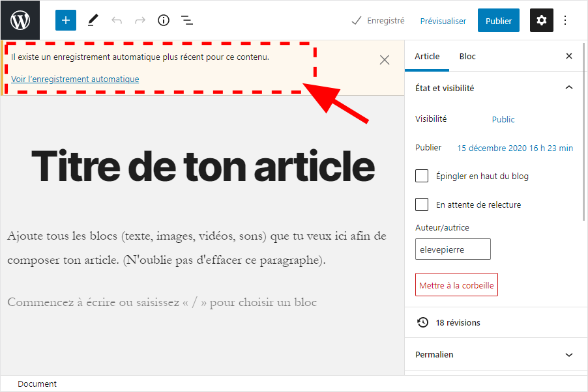Select the Article tab
The image size is (588, 392).
pyautogui.click(x=427, y=57)
